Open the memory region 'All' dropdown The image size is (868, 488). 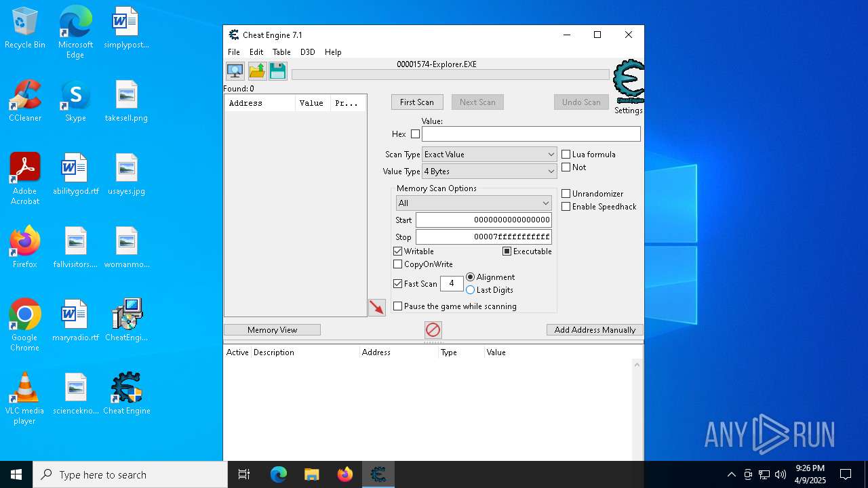point(473,203)
